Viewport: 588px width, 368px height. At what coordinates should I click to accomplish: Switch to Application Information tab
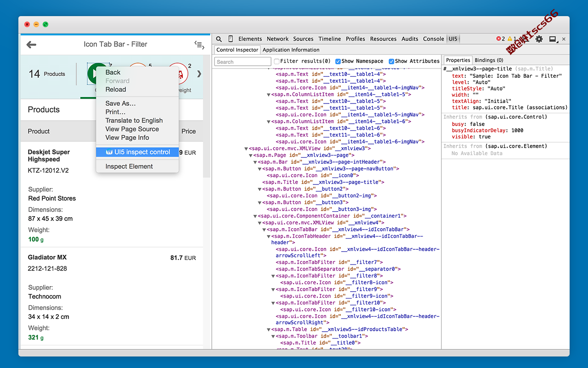pos(291,50)
